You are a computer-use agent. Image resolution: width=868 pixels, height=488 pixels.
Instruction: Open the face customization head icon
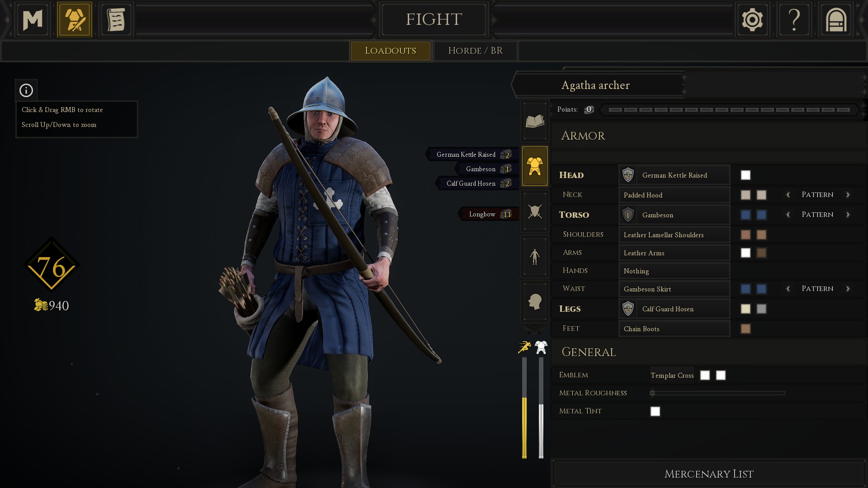(x=535, y=301)
